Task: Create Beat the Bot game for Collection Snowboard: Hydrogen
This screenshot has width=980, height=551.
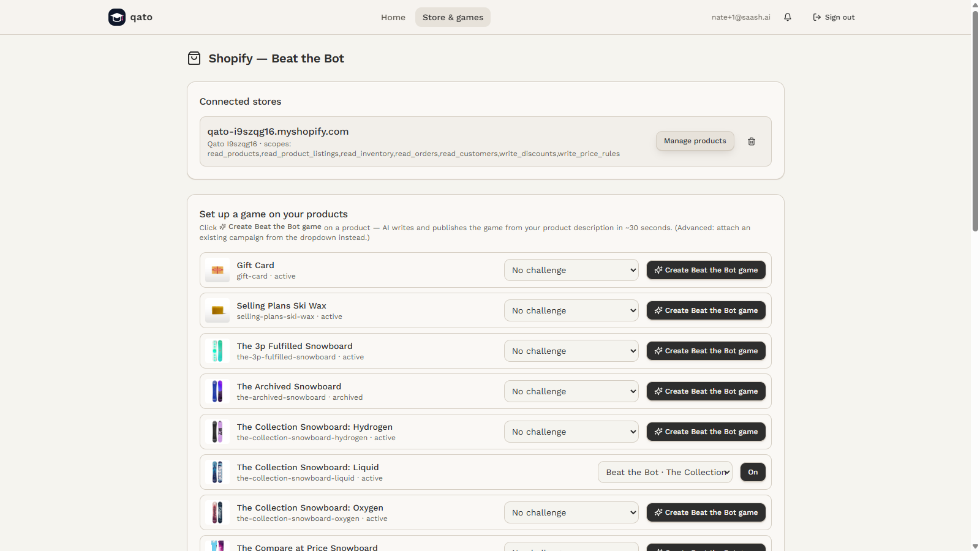Action: 706,432
